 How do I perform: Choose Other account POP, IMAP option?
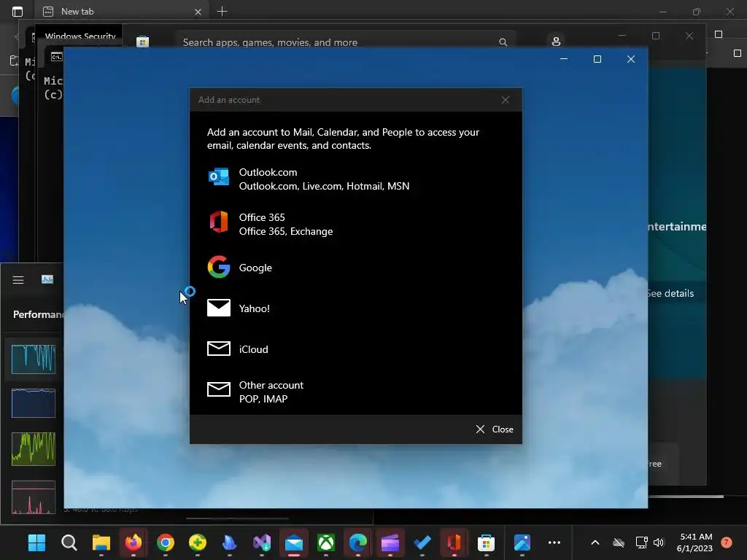tap(356, 392)
